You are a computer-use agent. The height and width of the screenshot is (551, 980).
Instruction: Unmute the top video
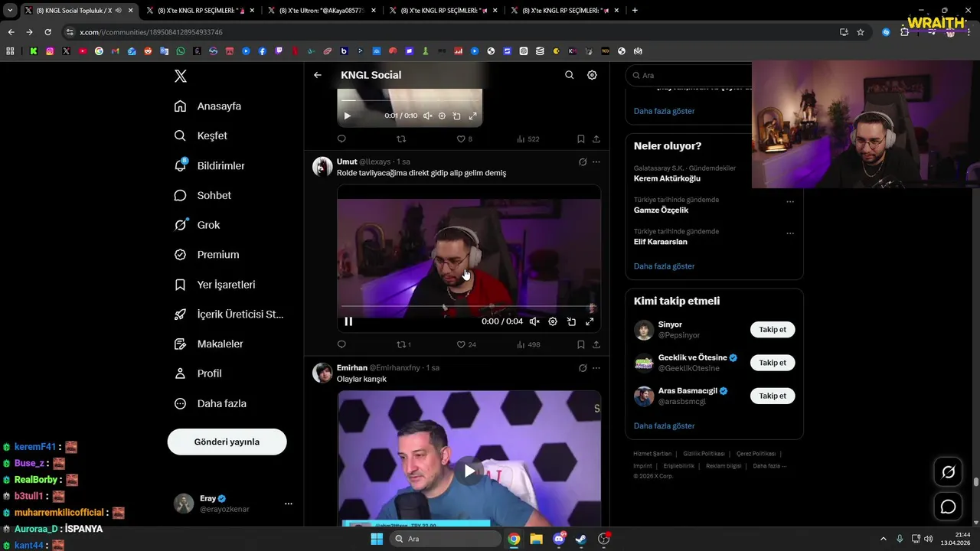coord(427,116)
